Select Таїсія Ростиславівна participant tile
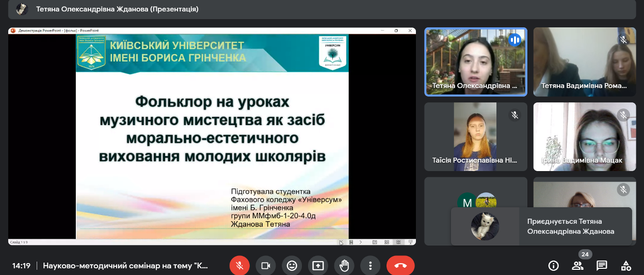 (x=475, y=136)
